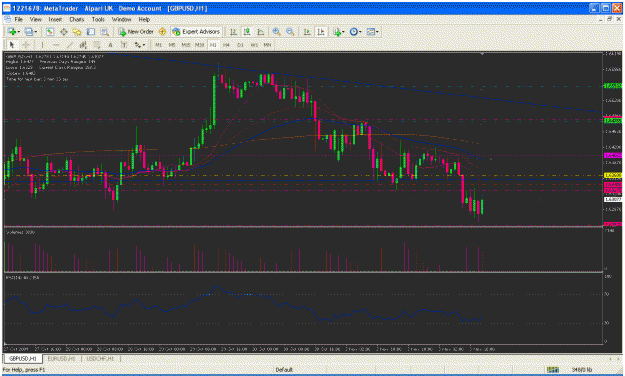Open the Strategy Tester magnifier icon

(104, 31)
